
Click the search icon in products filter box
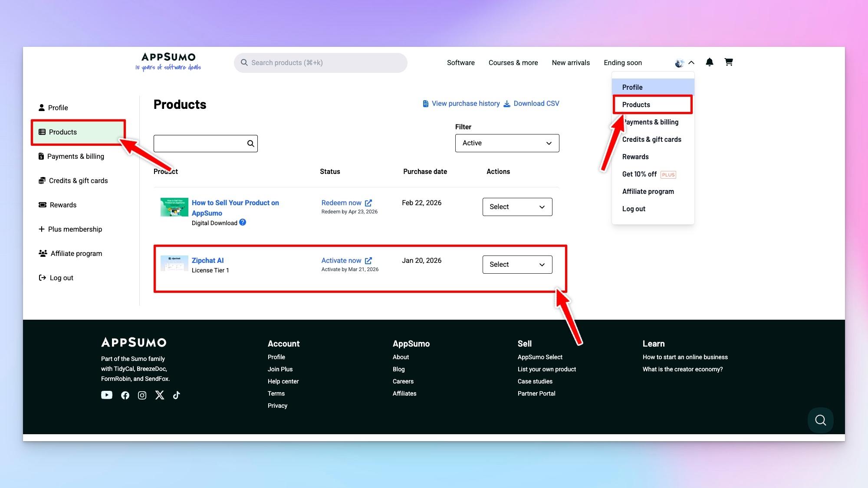point(250,144)
